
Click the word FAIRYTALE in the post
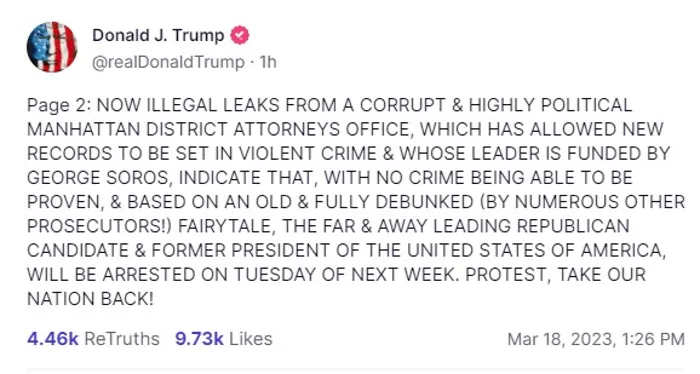pos(225,226)
